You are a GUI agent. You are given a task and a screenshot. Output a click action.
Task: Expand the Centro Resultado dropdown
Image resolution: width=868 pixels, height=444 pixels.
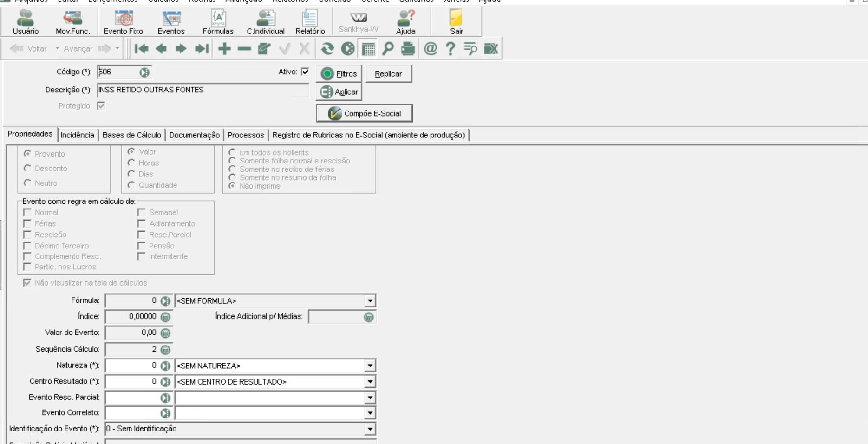[370, 382]
